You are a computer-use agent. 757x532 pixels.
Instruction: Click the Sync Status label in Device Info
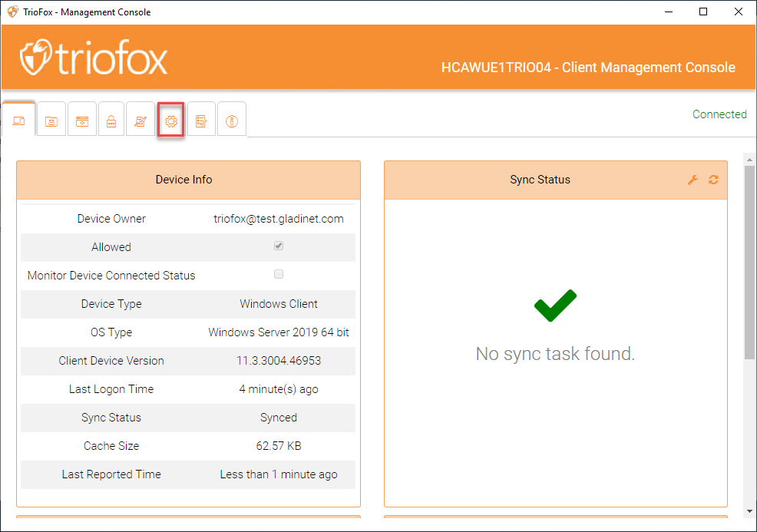tap(111, 418)
